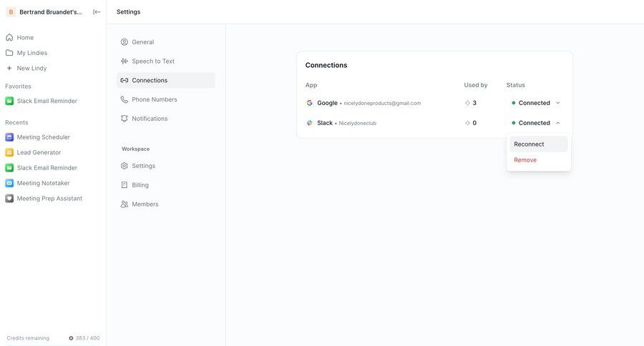
Task: Click the Settings page title
Action: (129, 12)
